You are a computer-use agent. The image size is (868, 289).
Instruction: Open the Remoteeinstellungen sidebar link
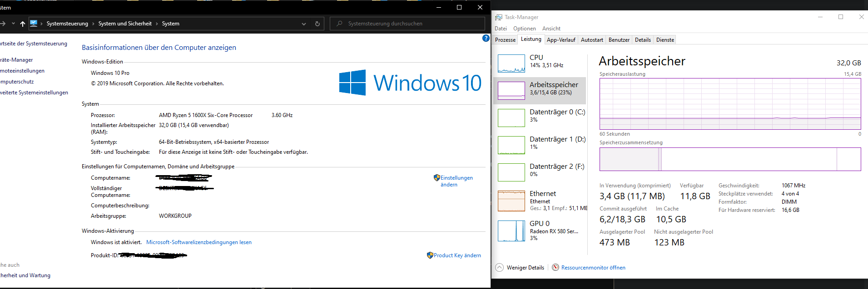[x=22, y=71]
